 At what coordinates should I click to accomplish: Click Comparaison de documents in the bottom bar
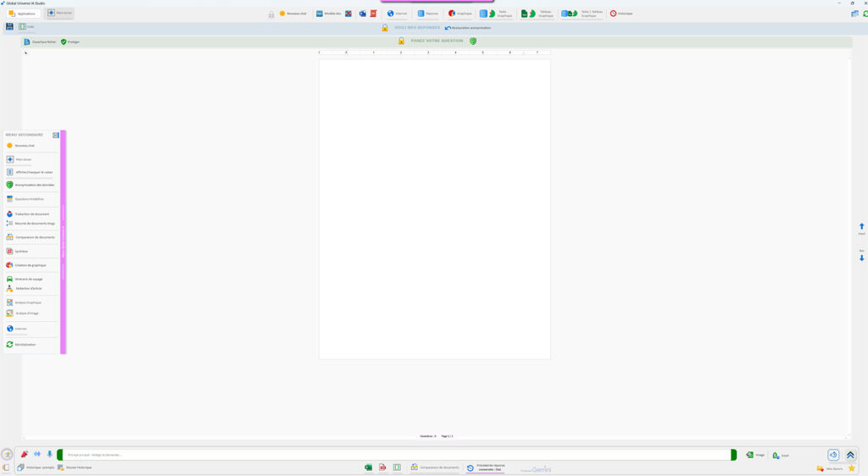(435, 468)
